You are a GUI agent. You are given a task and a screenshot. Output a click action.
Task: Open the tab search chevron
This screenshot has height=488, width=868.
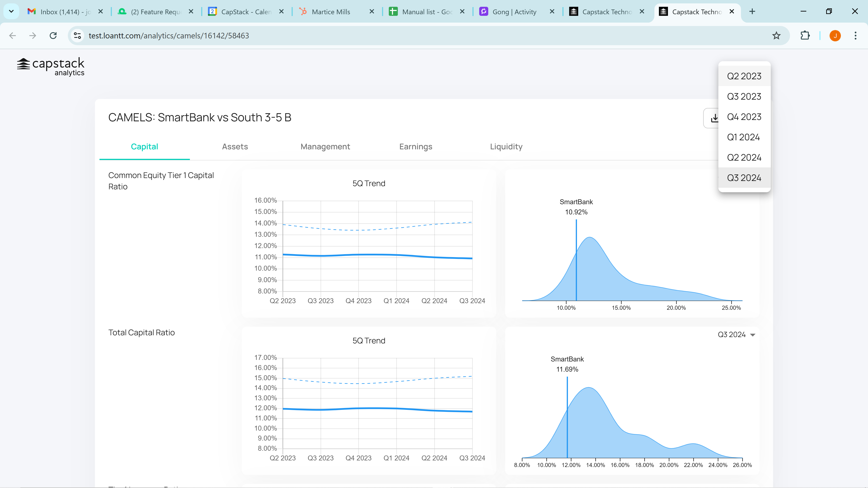11,12
